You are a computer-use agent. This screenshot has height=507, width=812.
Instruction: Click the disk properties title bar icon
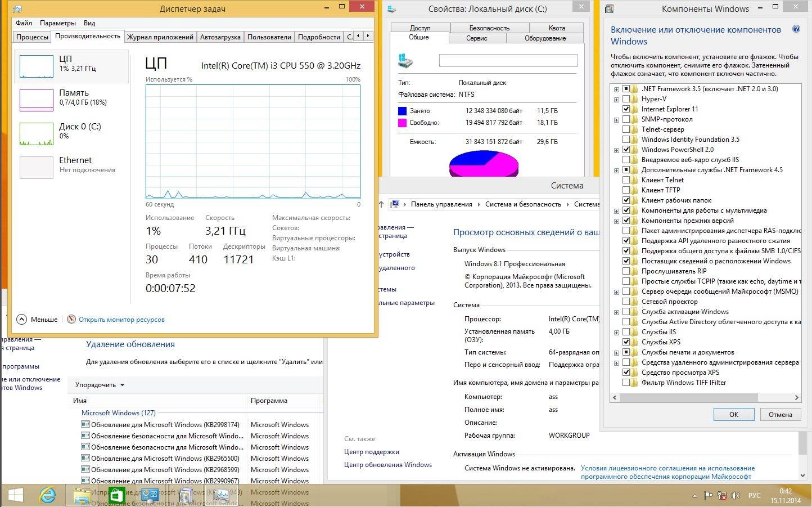393,9
